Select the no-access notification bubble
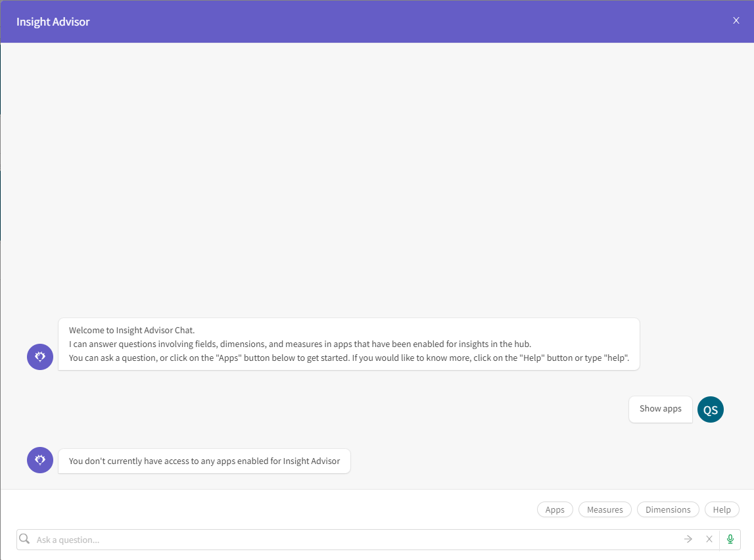The image size is (754, 560). pyautogui.click(x=204, y=461)
